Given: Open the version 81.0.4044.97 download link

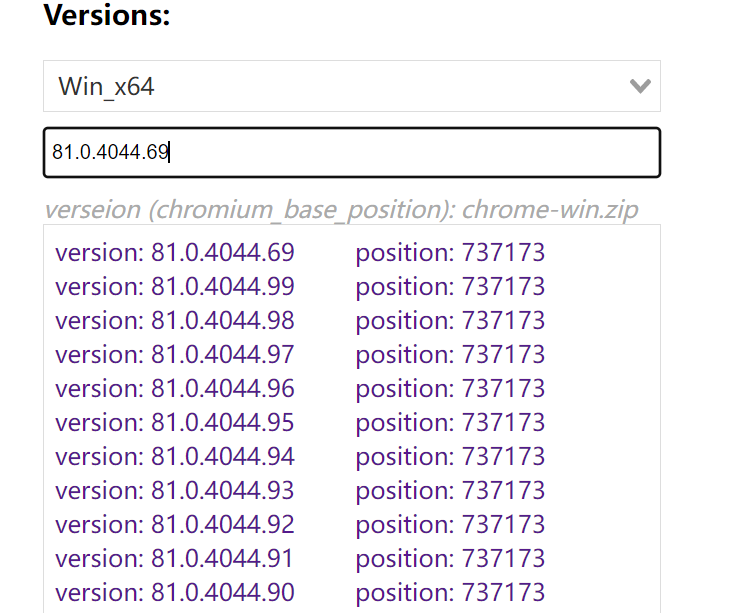Looking at the screenshot, I should 175,354.
